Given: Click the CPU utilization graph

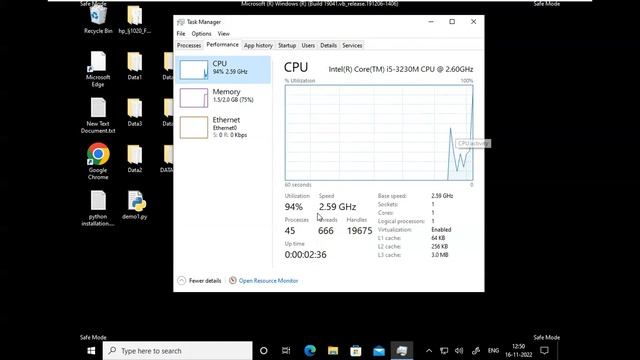Looking at the screenshot, I should [x=379, y=133].
